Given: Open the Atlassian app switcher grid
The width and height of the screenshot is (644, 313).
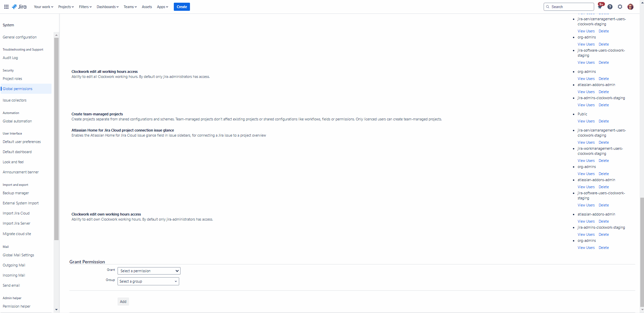Looking at the screenshot, I should pyautogui.click(x=6, y=6).
